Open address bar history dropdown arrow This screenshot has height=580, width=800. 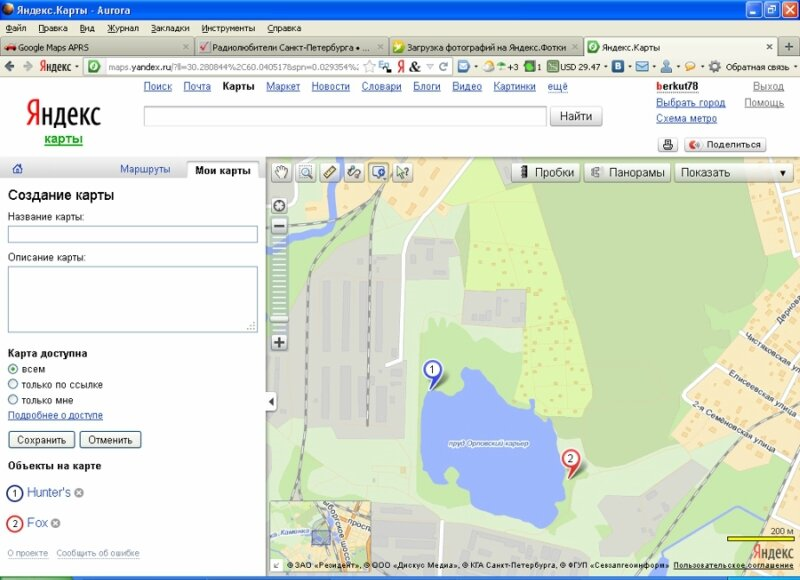[430, 67]
